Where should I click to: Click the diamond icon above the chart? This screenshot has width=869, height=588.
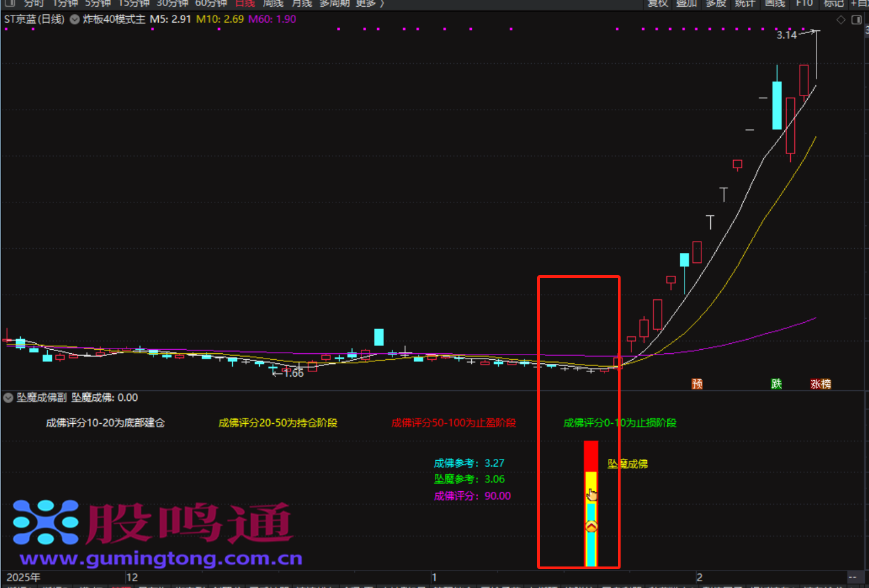point(841,20)
